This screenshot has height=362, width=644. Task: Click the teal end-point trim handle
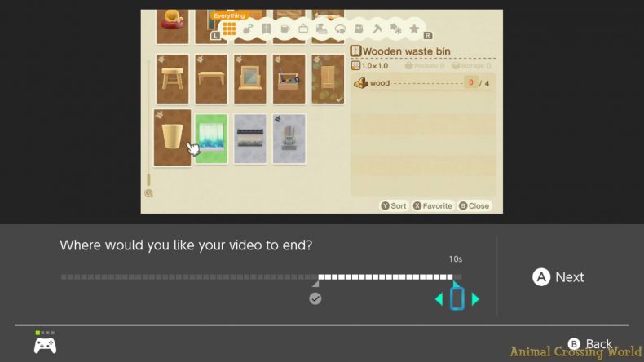coord(457,298)
